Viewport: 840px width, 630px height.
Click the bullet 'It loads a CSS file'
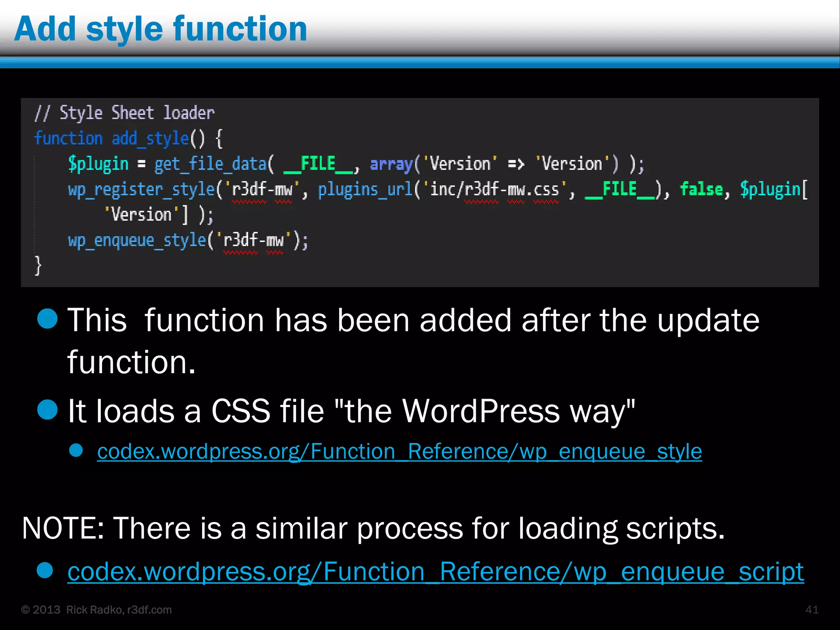(352, 411)
